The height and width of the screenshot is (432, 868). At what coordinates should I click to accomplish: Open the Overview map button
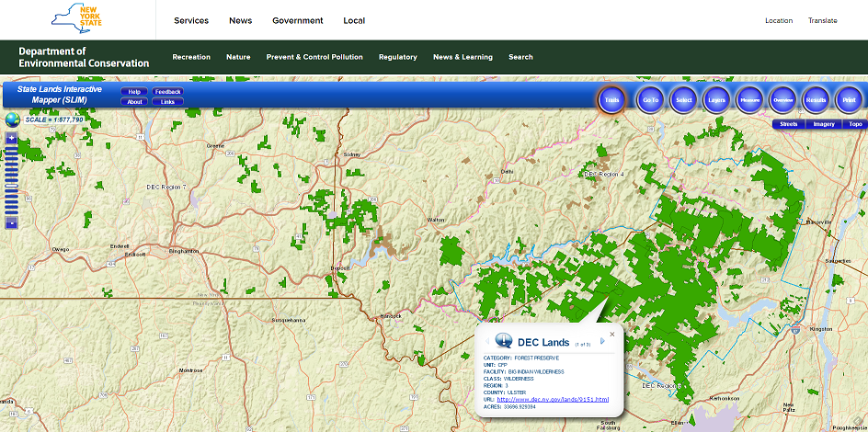pyautogui.click(x=782, y=100)
